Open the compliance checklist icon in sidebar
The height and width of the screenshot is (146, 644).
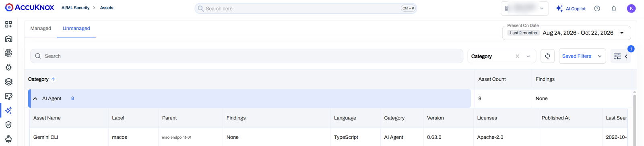point(8,96)
